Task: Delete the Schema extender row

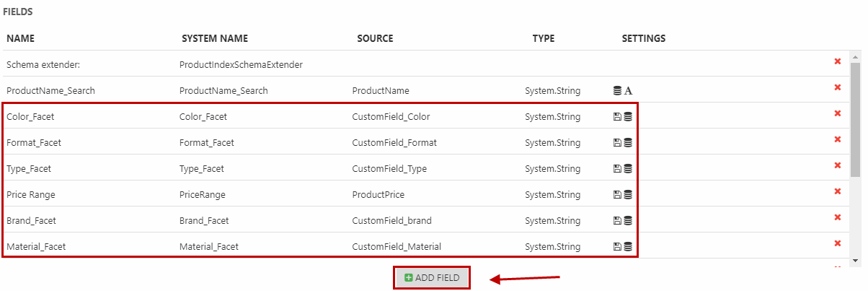Action: [x=837, y=61]
